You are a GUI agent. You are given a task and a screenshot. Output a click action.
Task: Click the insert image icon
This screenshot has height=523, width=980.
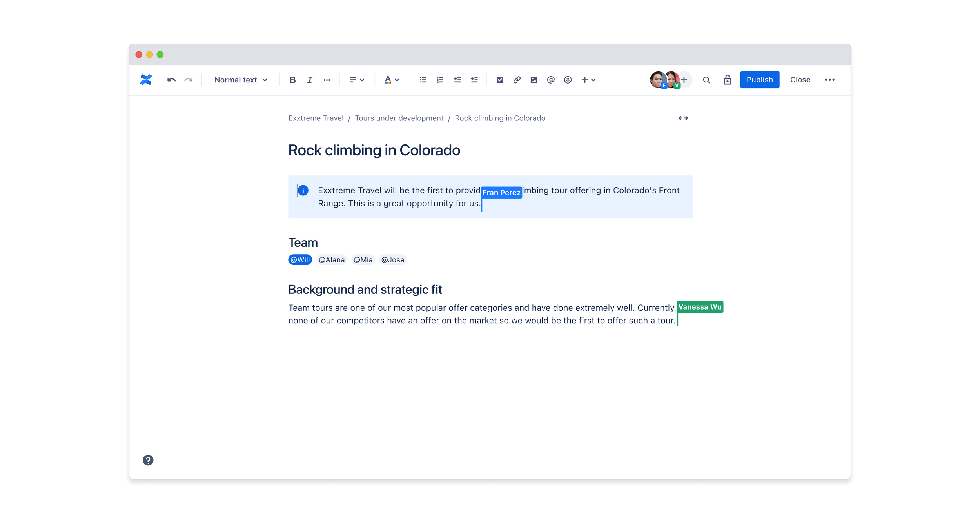[x=534, y=80]
